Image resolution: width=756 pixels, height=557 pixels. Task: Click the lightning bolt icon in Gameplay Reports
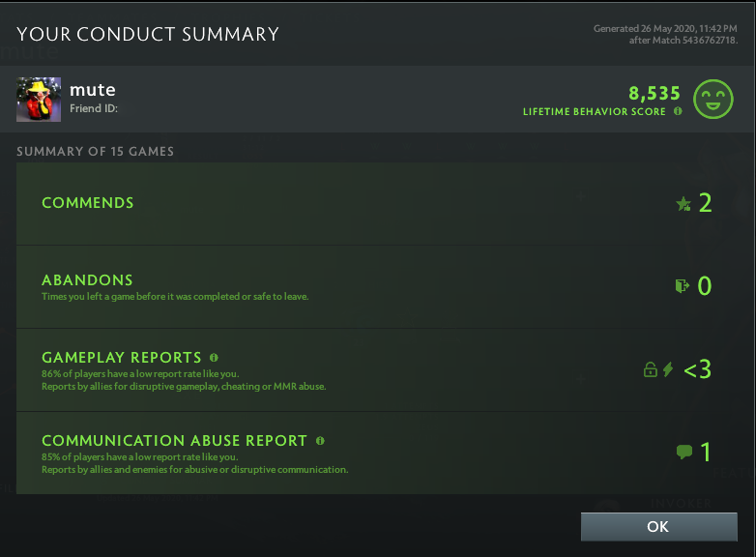[668, 369]
